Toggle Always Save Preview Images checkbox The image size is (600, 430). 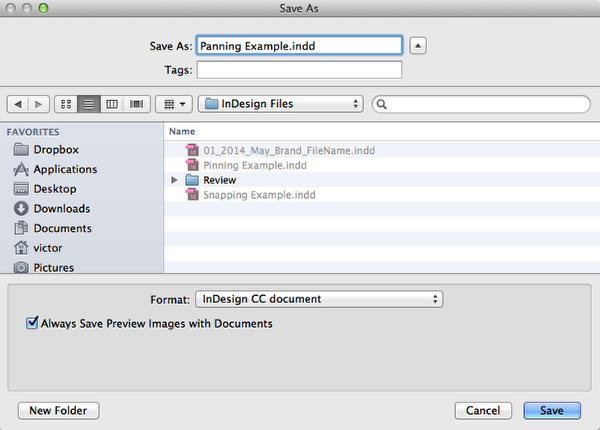pos(32,323)
